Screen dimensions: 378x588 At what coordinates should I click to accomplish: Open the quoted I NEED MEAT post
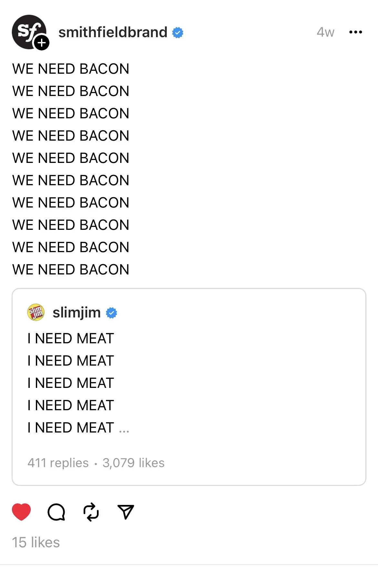(x=189, y=387)
